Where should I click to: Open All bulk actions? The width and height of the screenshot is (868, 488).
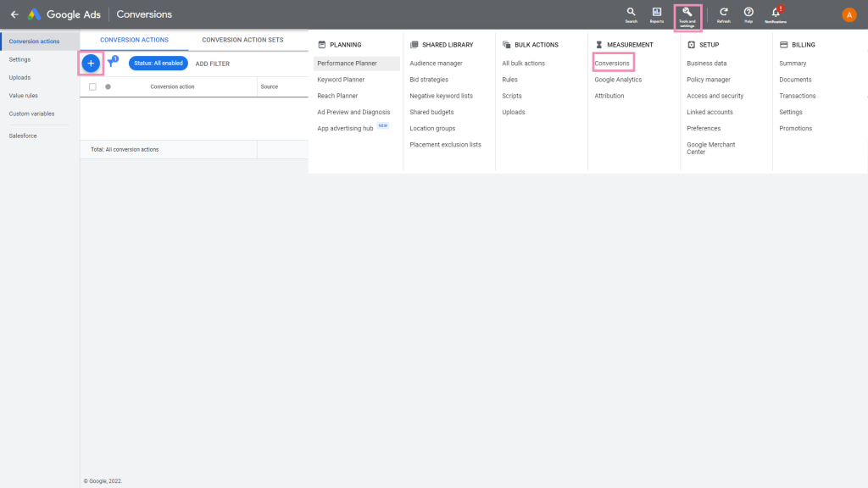(x=524, y=64)
